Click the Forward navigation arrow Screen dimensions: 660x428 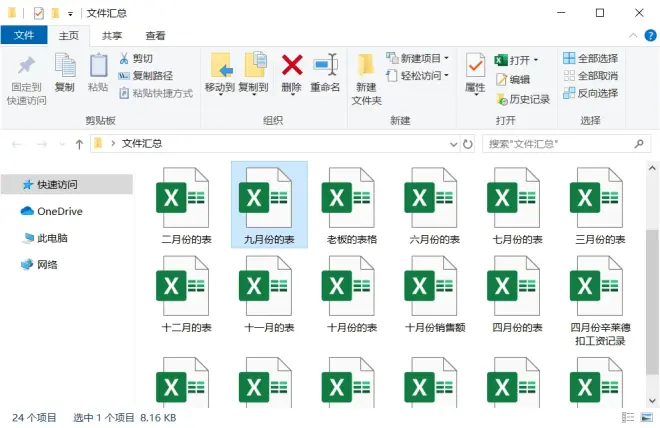[42, 144]
